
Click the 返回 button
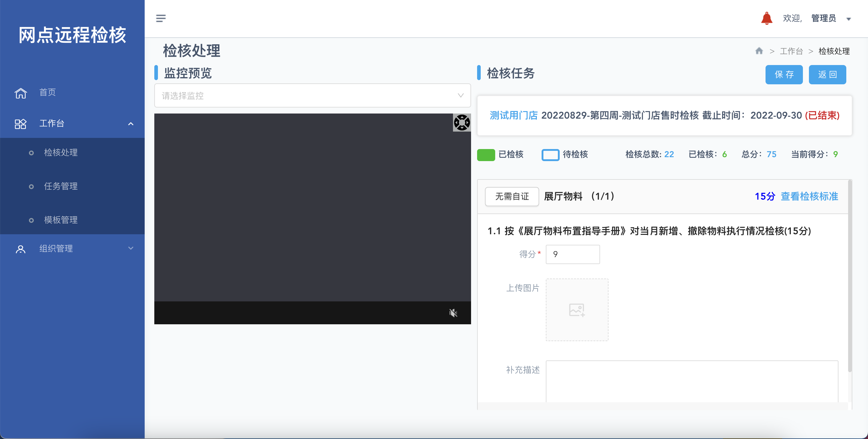pyautogui.click(x=827, y=75)
